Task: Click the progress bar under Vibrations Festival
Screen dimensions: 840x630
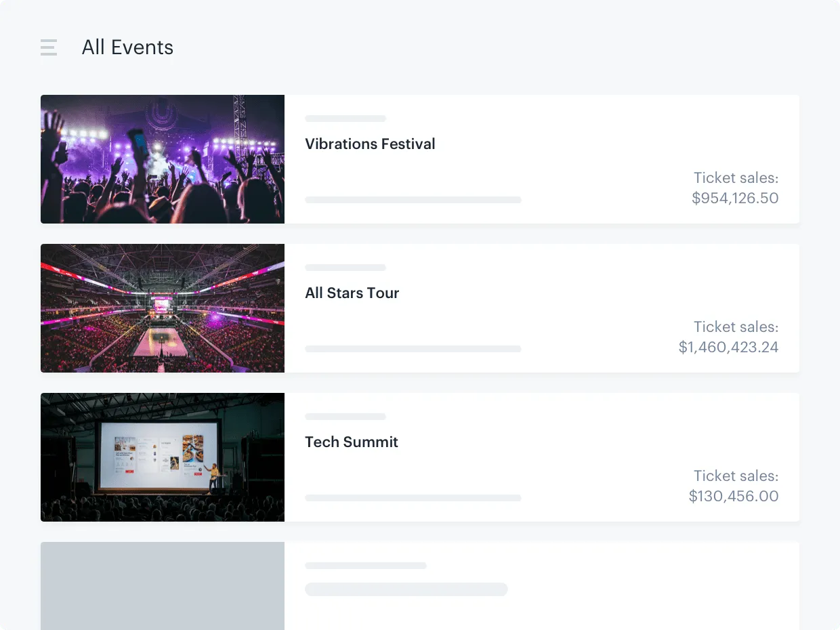Action: (413, 200)
